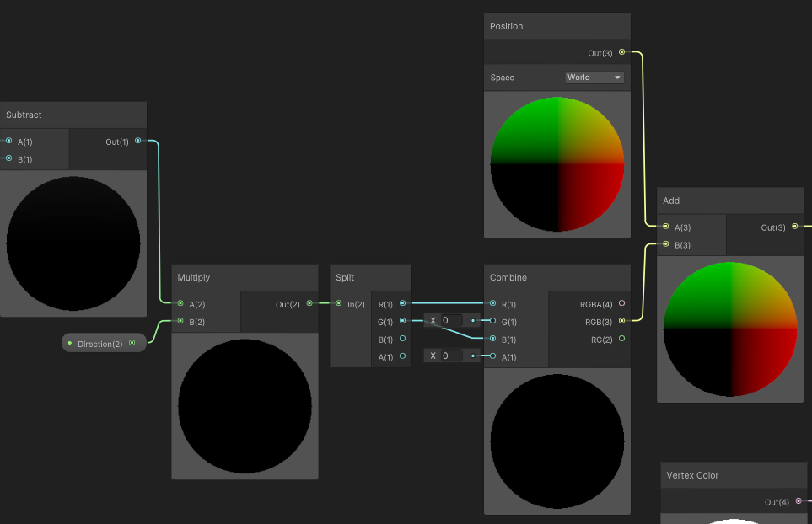The width and height of the screenshot is (812, 524).
Task: Click the Position node preview sphere
Action: pos(557,164)
